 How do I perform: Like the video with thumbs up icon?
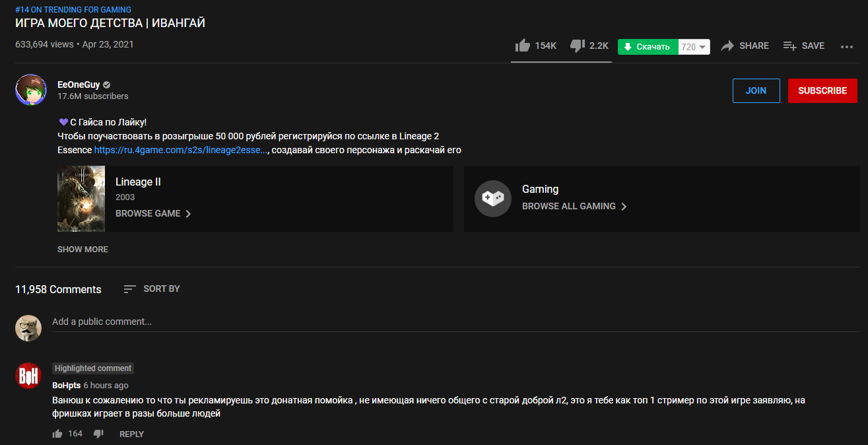(x=523, y=46)
